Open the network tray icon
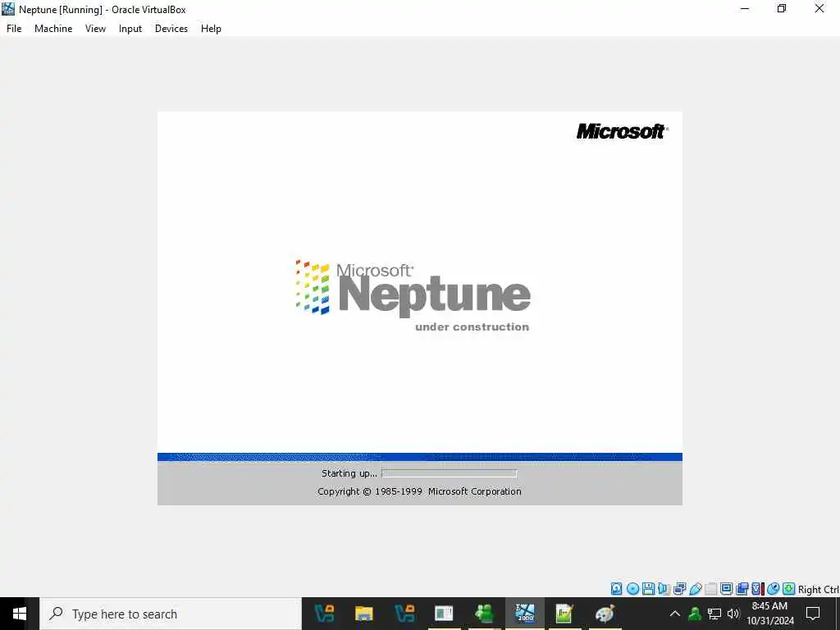Screen dimensions: 840x630 pyautogui.click(x=714, y=614)
